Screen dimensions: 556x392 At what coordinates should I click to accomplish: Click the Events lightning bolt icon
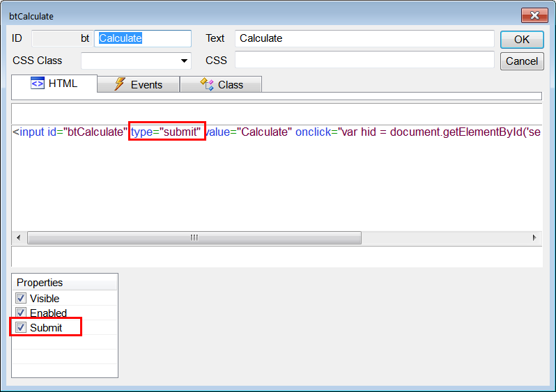tap(120, 84)
